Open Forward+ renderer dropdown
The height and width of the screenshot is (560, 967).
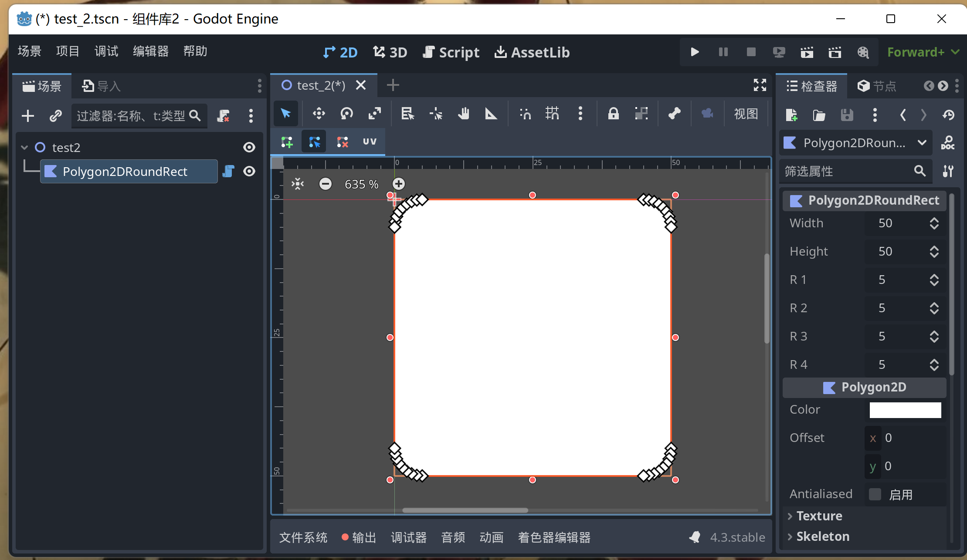923,52
